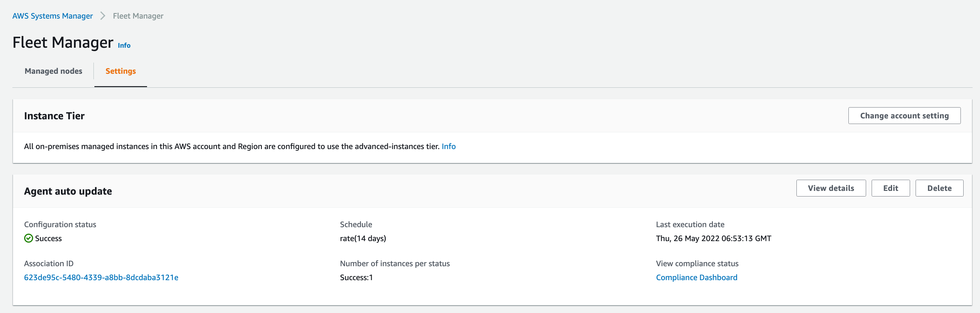This screenshot has width=980, height=313.
Task: Open the AWS Systems Manager breadcrumb link
Action: [x=53, y=15]
